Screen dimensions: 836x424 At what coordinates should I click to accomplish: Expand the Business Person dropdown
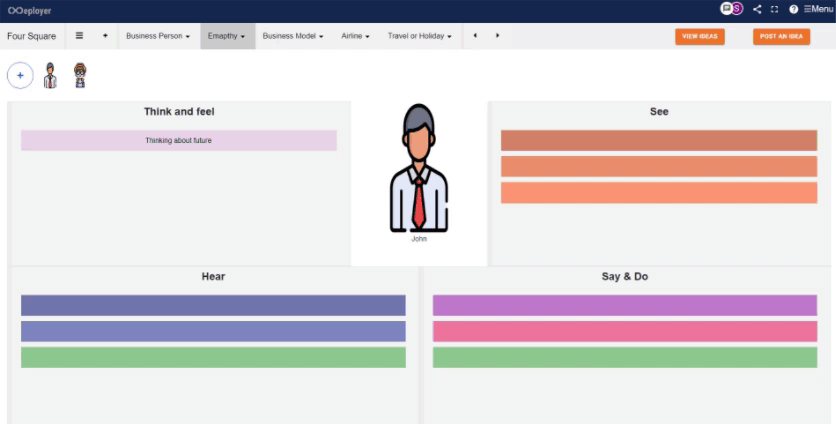pyautogui.click(x=158, y=36)
